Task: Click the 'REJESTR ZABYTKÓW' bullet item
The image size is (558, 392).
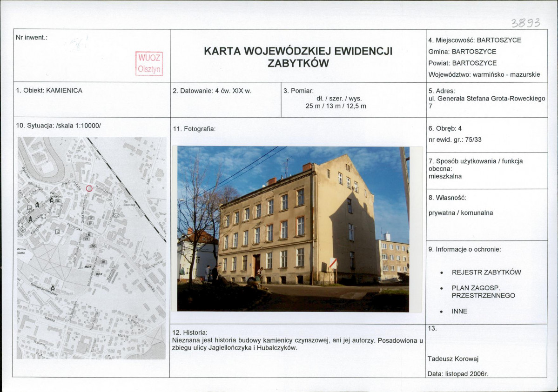Action: pos(486,272)
